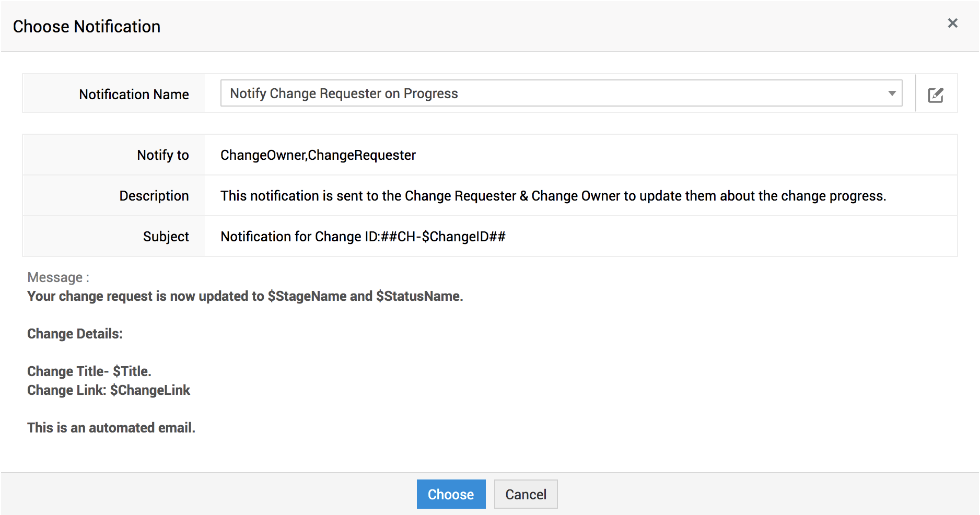Click the 'This is an automated email.' line

[111, 428]
